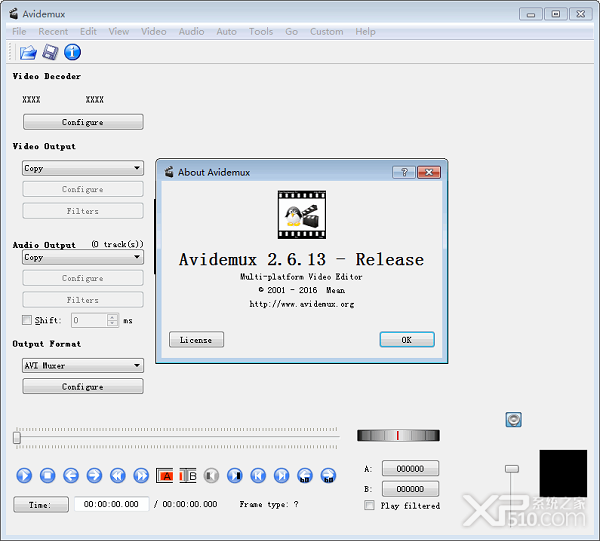This screenshot has height=541, width=600.
Task: Click Configure under Video Decoder
Action: [x=83, y=122]
